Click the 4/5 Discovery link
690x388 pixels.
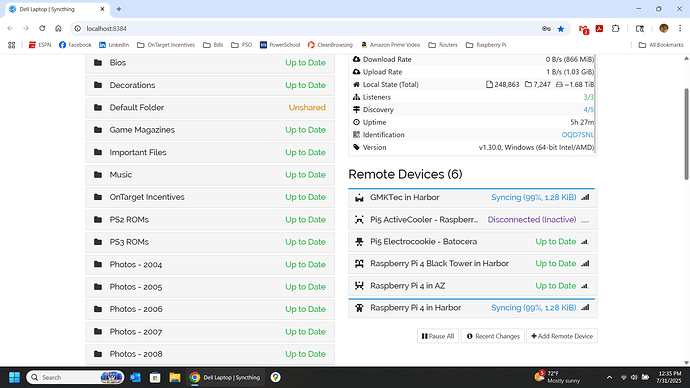588,110
